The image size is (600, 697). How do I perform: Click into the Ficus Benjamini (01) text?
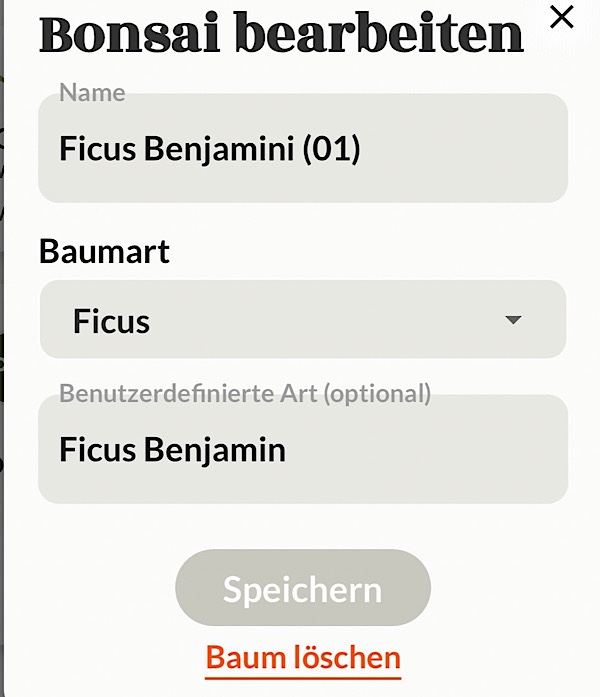[x=210, y=149]
